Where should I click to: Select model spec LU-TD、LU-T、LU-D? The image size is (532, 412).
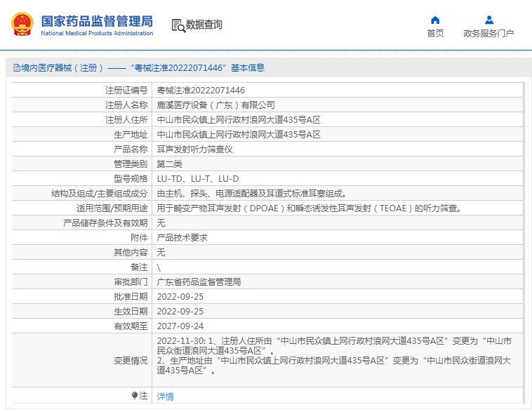click(x=198, y=179)
